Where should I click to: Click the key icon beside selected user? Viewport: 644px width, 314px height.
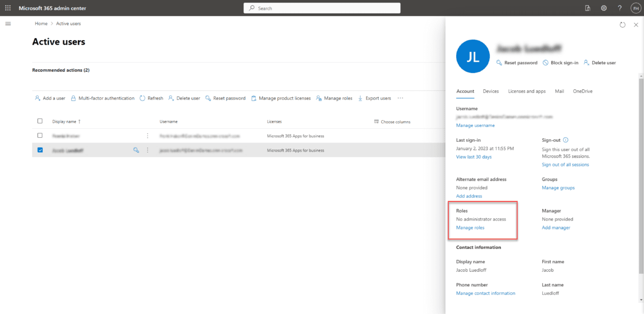coord(136,150)
